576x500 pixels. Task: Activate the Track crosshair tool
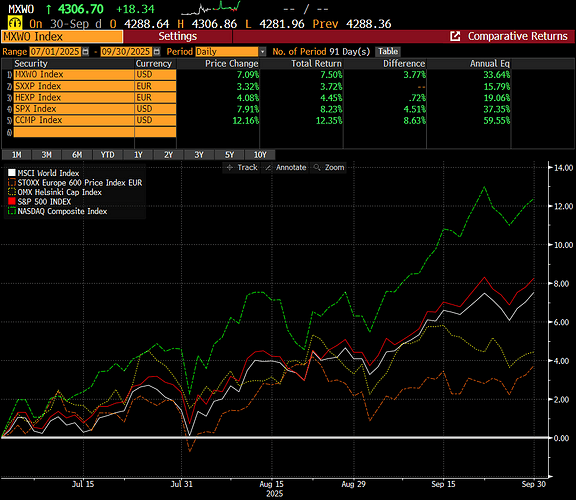pos(242,168)
